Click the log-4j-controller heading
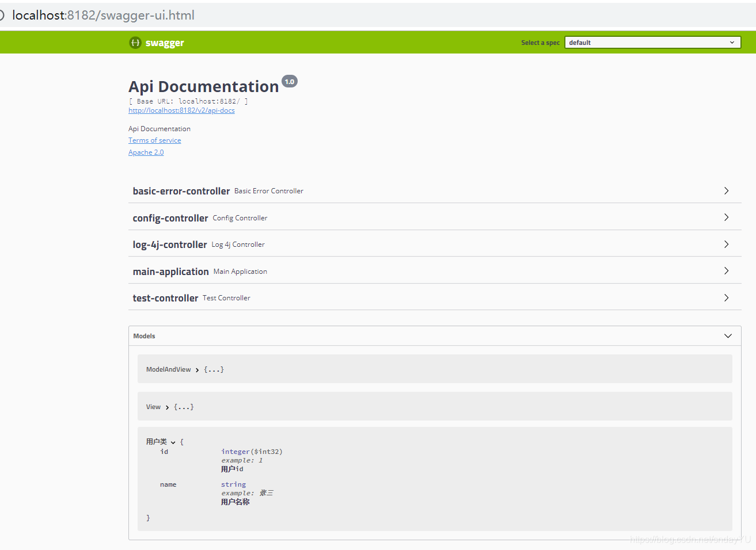756x550 pixels. coord(170,245)
